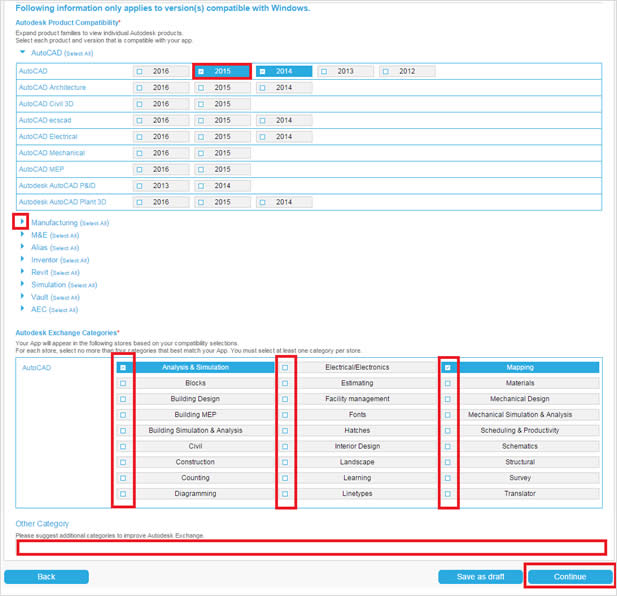The height and width of the screenshot is (596, 617).
Task: Uncheck the Mapping category checkbox
Action: 447,368
